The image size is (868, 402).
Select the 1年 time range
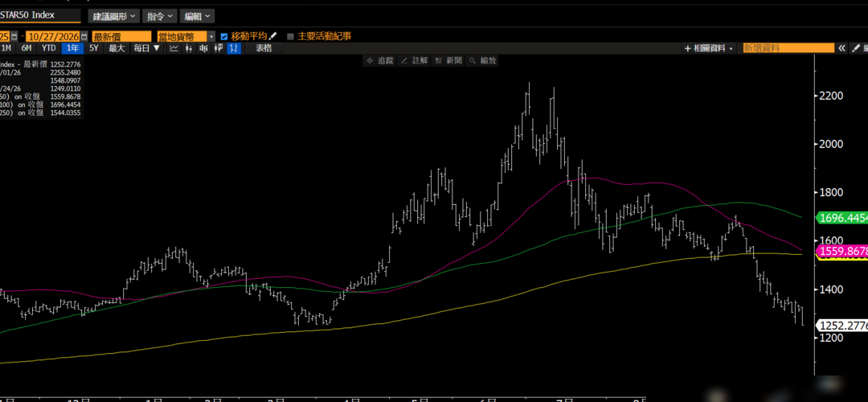coord(72,48)
